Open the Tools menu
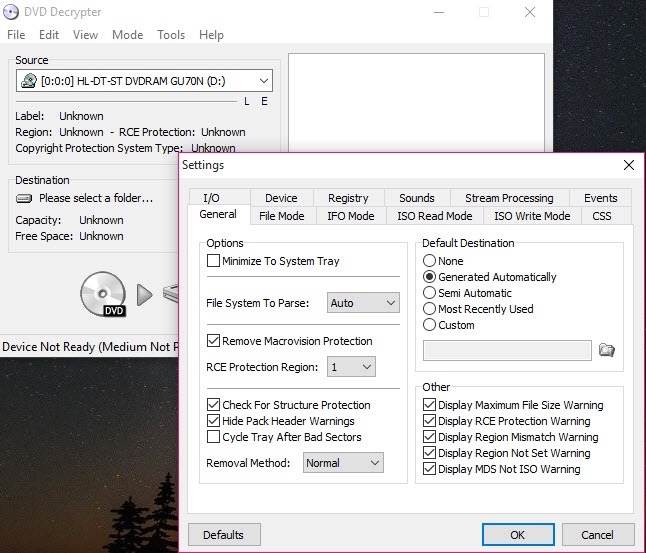The image size is (646, 553). 171,35
